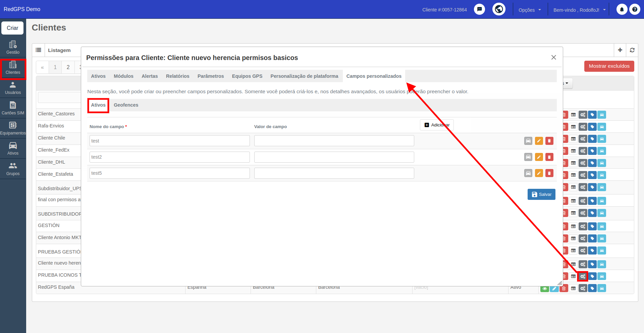
Task: Toggle green eye icon for RedGPS España
Action: [544, 288]
